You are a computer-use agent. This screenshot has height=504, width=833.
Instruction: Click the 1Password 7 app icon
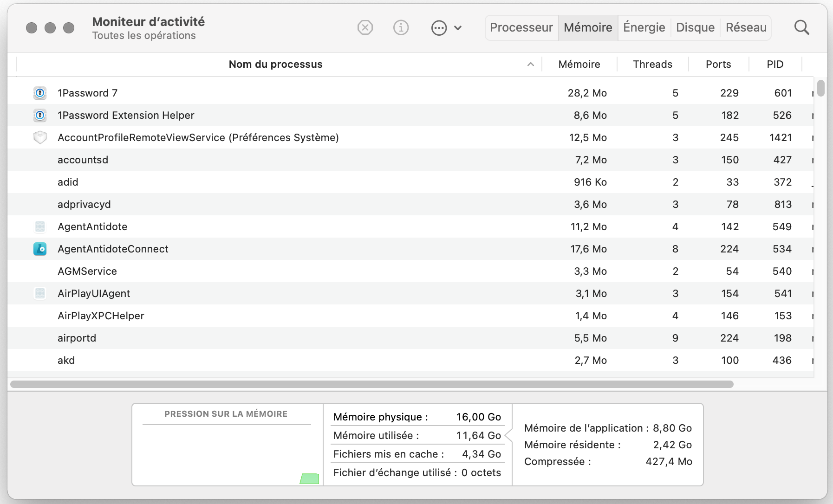click(x=40, y=93)
